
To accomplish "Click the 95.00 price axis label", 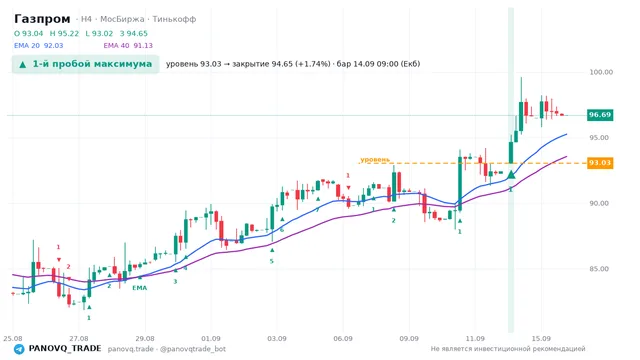I will click(599, 138).
